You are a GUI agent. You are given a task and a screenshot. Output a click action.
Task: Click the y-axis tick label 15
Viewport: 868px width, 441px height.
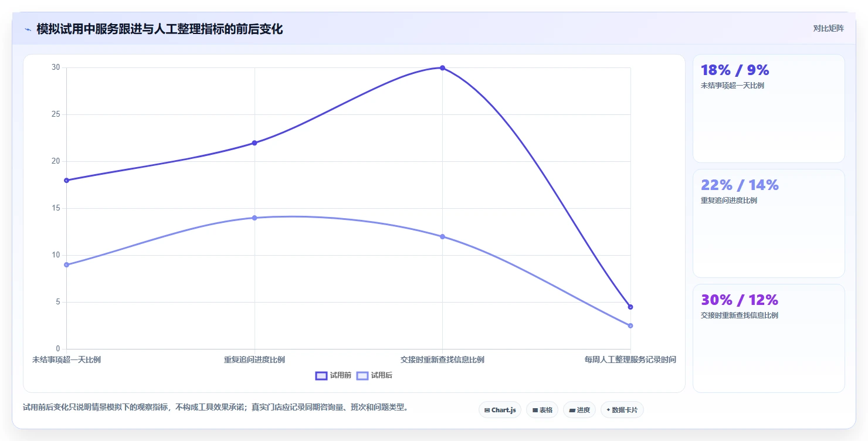[56, 208]
